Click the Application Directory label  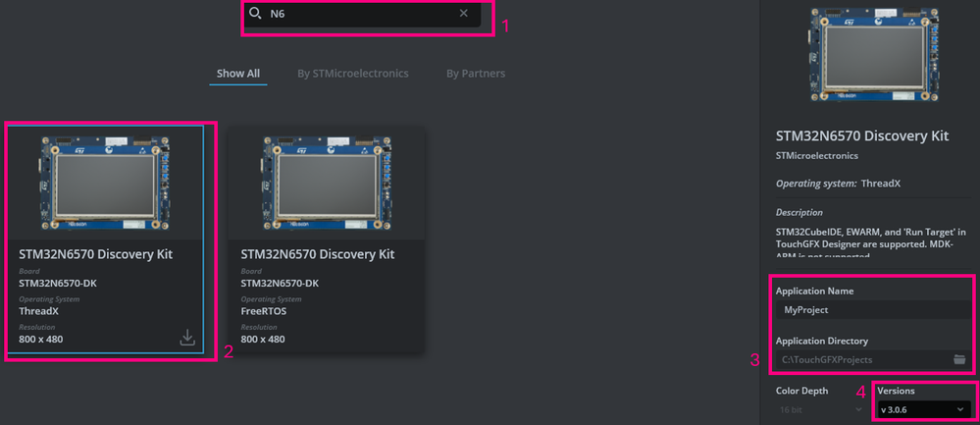coord(822,342)
